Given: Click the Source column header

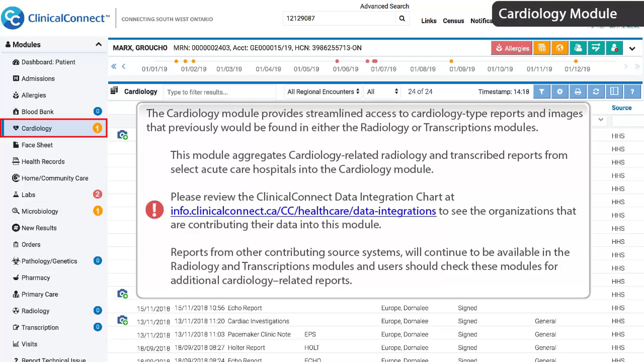Looking at the screenshot, I should pyautogui.click(x=621, y=108).
